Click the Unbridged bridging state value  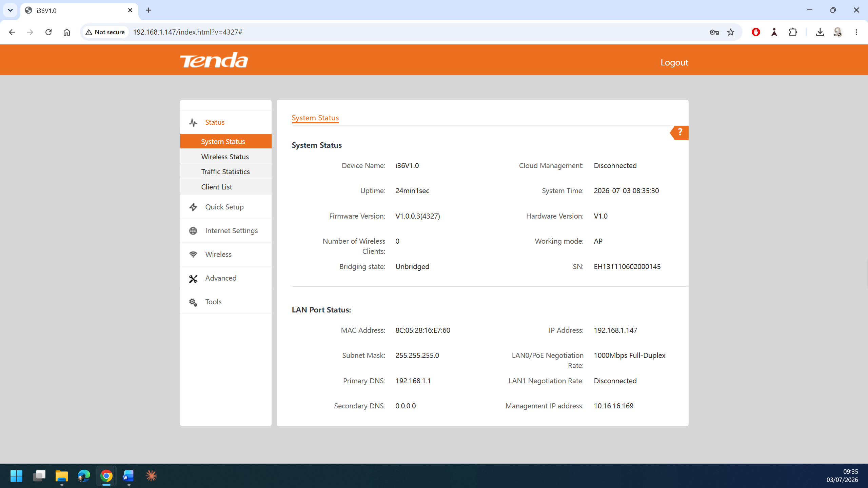[412, 267]
